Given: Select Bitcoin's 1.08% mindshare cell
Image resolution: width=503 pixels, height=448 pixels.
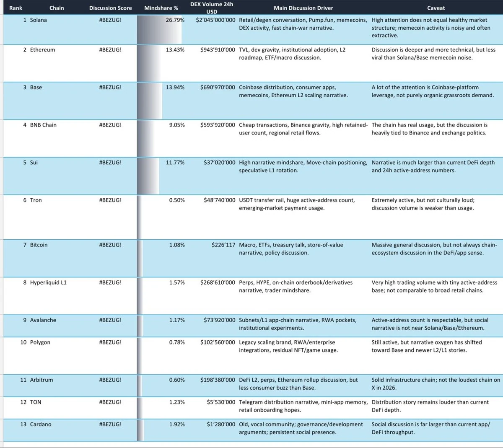Looking at the screenshot, I should 177,245.
